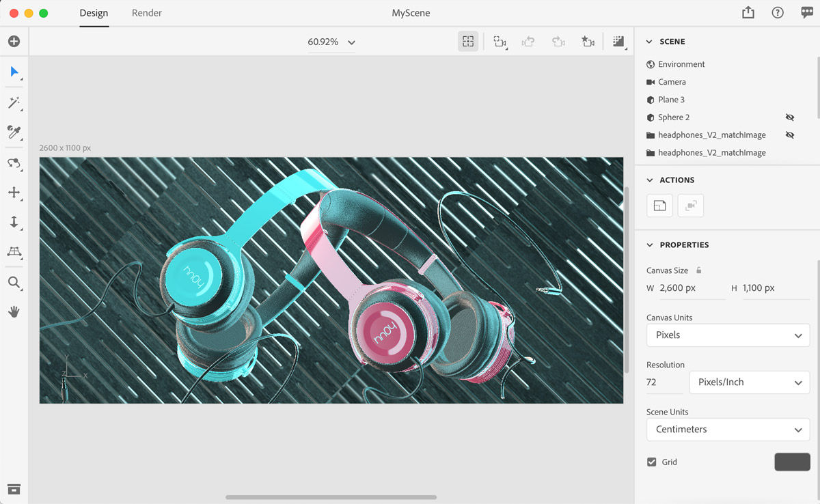
Task: Select the Zoom tool
Action: click(x=14, y=282)
